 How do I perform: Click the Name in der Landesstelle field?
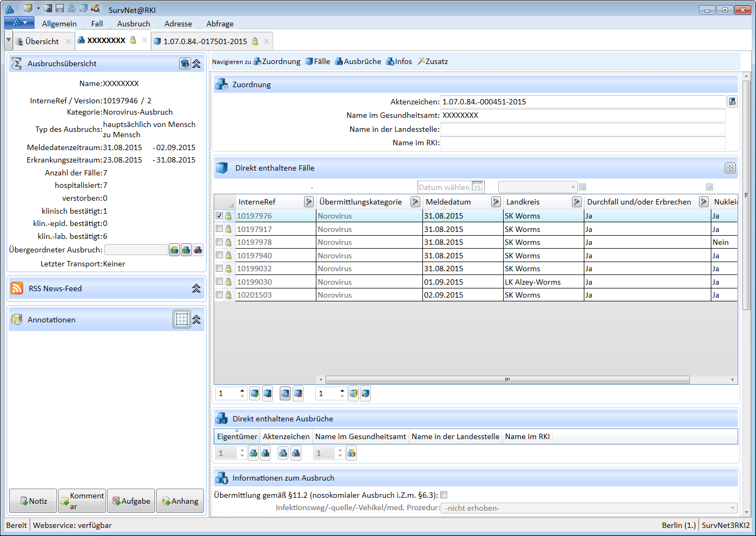[582, 129]
